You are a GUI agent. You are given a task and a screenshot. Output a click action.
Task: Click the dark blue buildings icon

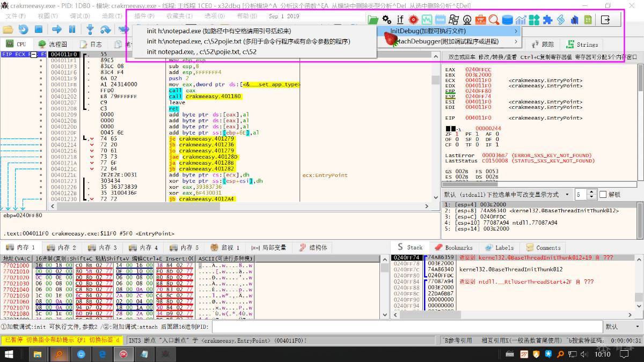tap(574, 20)
